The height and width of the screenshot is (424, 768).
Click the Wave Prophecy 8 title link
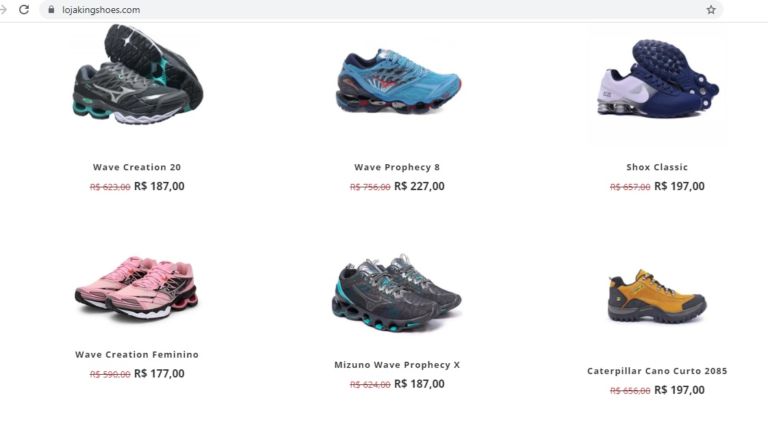tap(397, 167)
